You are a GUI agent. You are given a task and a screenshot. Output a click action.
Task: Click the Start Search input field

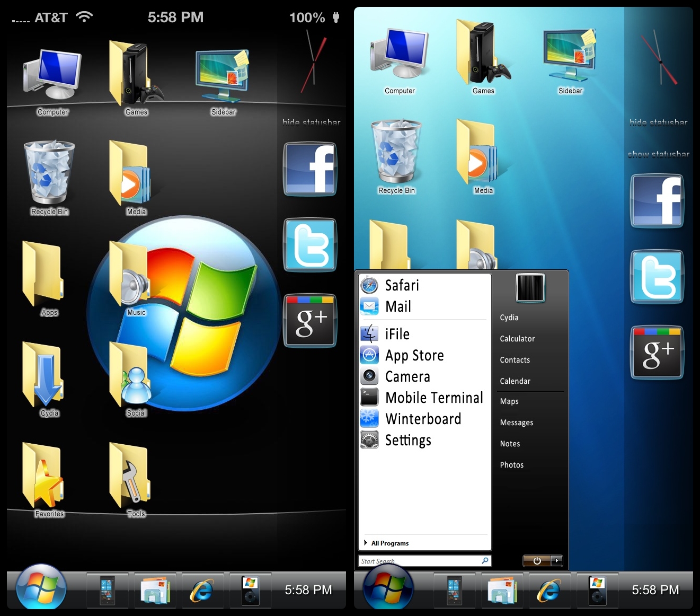tap(425, 561)
